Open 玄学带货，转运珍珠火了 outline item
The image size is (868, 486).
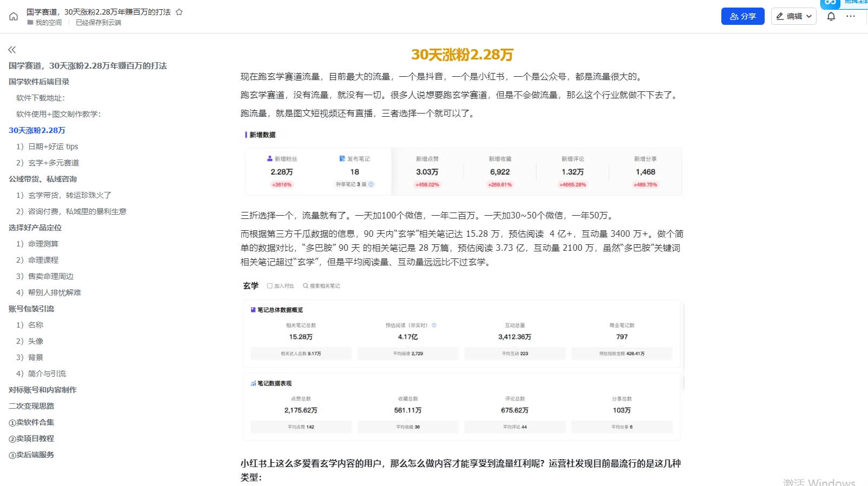pos(64,195)
